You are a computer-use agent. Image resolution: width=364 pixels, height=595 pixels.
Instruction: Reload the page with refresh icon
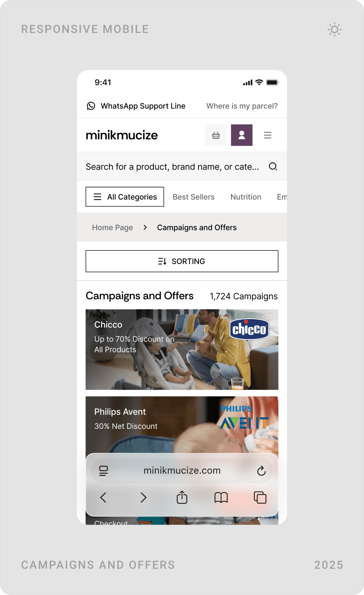tap(261, 471)
